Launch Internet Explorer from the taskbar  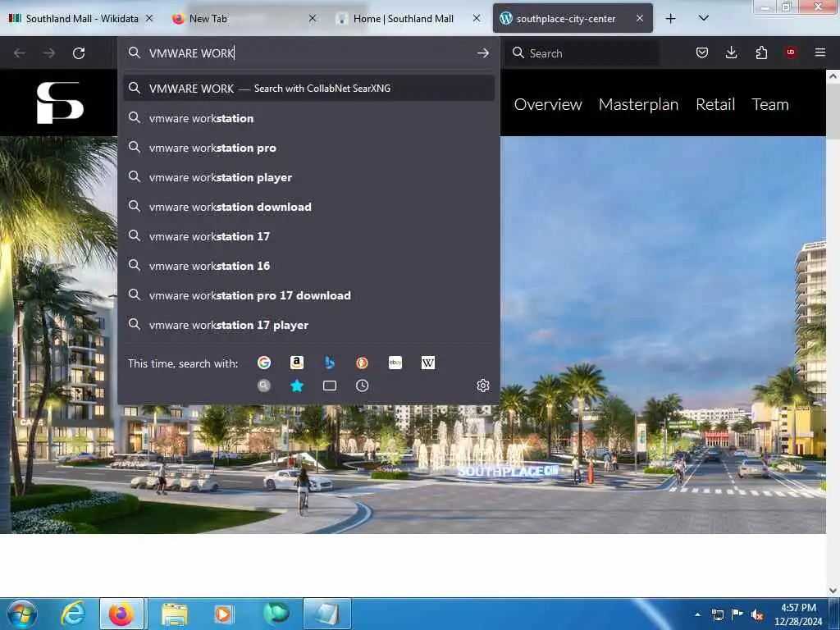tap(72, 614)
